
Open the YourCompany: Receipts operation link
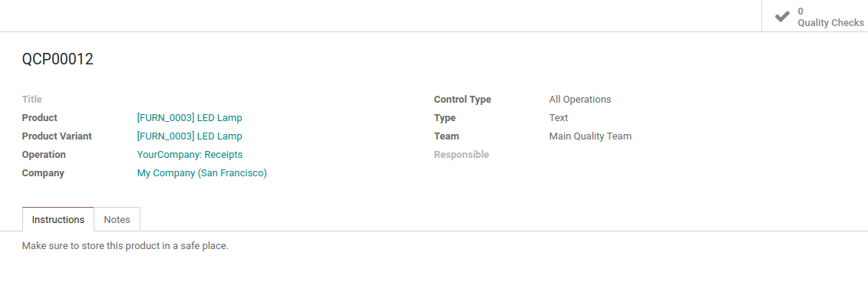tap(190, 154)
